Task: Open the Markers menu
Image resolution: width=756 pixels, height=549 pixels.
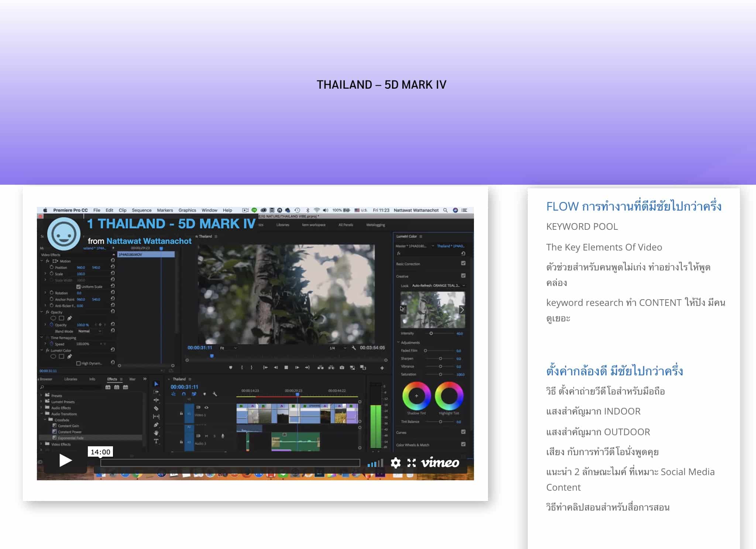Action: pos(165,210)
